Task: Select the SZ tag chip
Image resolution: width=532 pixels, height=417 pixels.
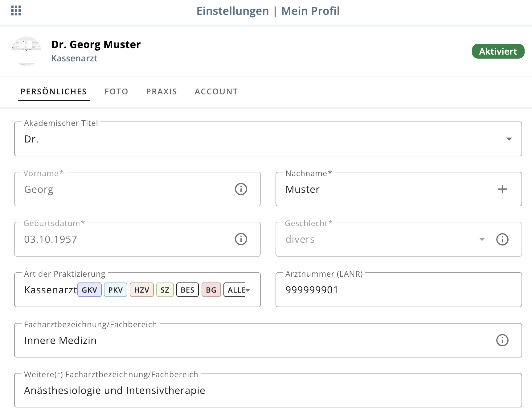Action: 165,290
